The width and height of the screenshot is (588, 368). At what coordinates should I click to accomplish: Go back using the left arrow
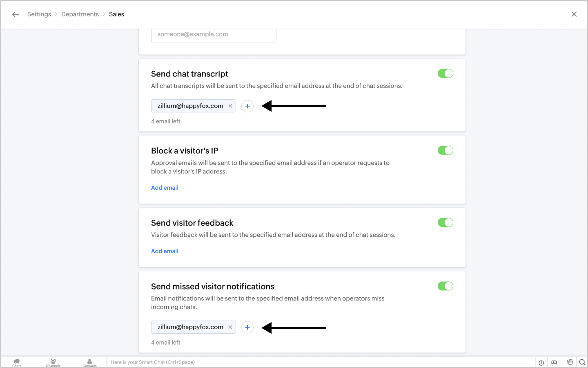click(16, 14)
